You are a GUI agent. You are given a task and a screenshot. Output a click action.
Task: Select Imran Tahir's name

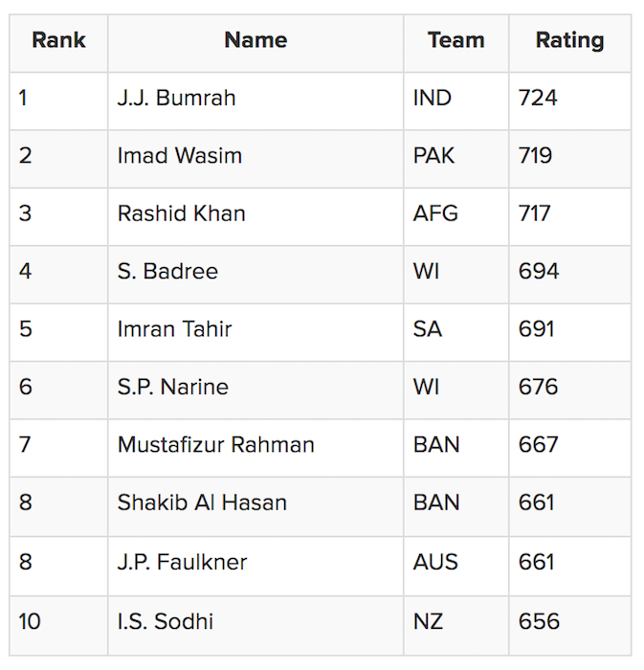pos(175,329)
